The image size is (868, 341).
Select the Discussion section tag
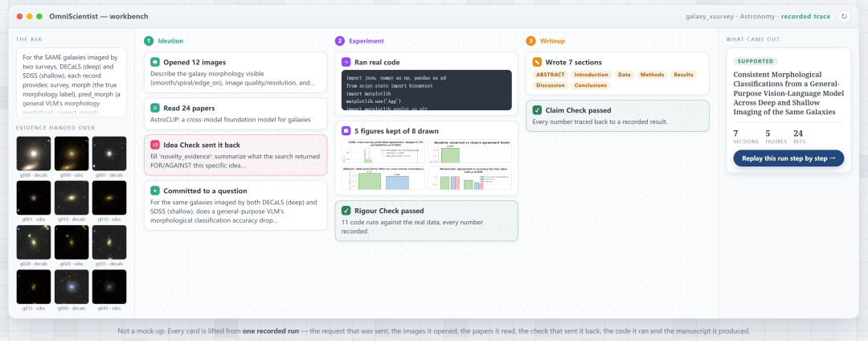(x=551, y=85)
